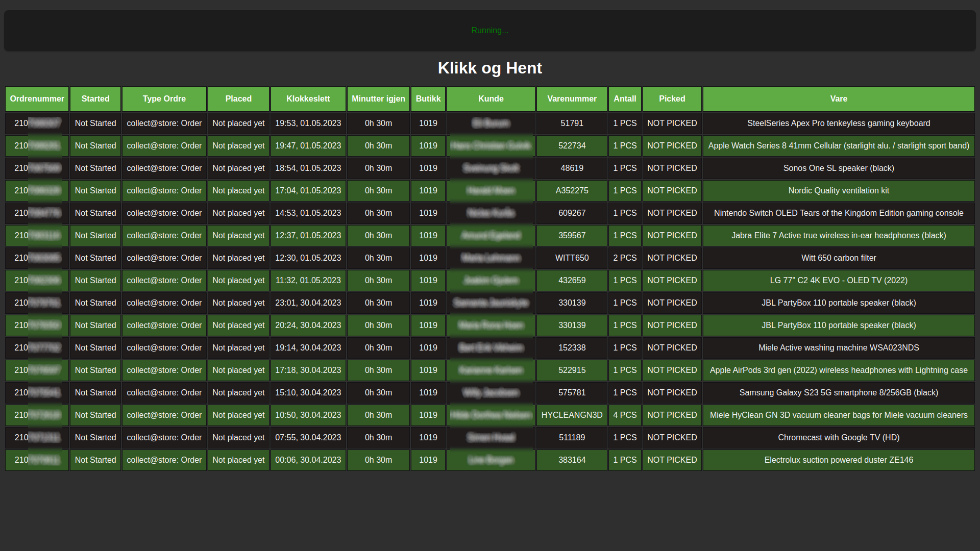Click the "Running..." status text

[489, 31]
